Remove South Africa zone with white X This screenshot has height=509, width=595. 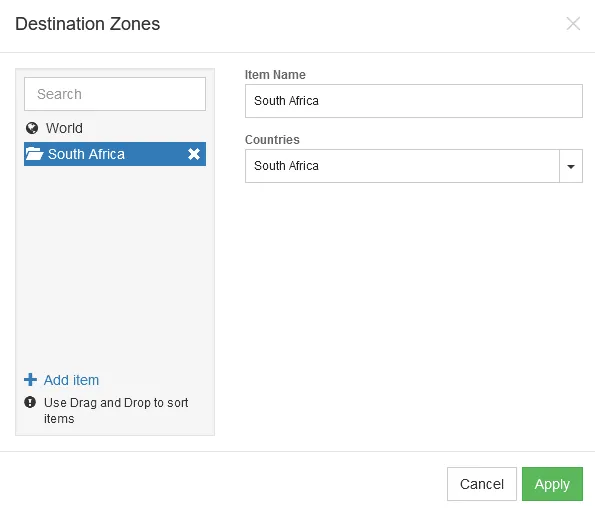coord(194,154)
